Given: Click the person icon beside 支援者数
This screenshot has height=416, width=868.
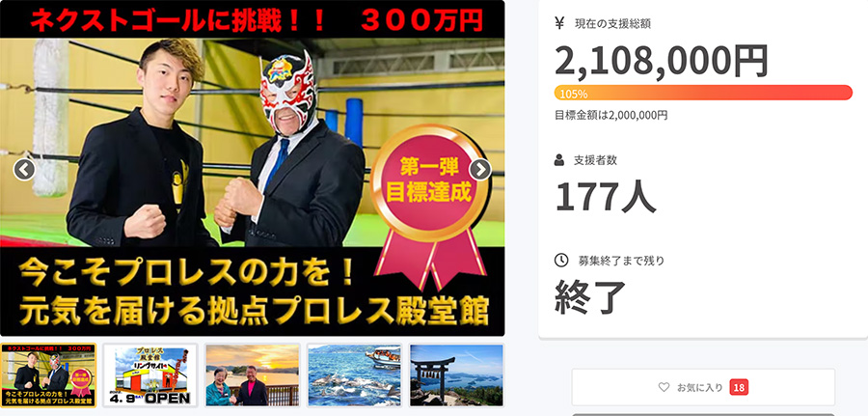Looking at the screenshot, I should [559, 160].
